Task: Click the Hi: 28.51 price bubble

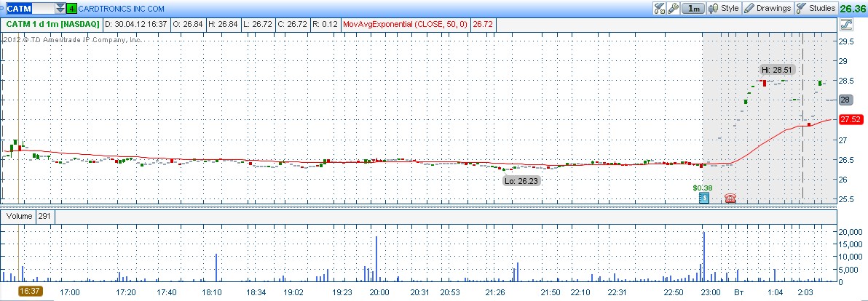Action: pos(776,70)
